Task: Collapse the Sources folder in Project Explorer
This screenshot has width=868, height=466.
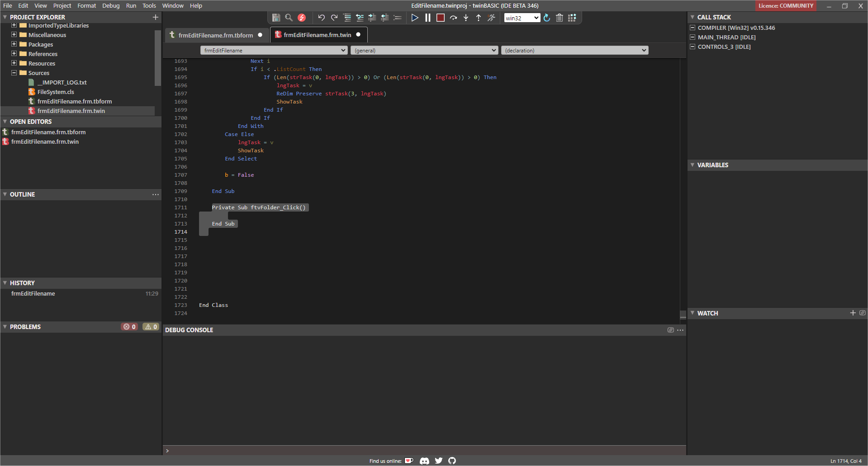Action: pos(14,73)
